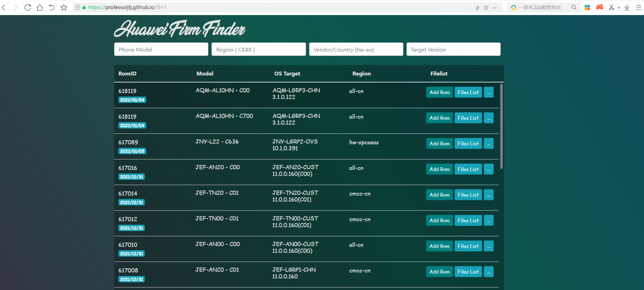Open the '...' menu for JEF-TN20 - C01
Image resolution: width=644 pixels, height=290 pixels.
click(489, 195)
